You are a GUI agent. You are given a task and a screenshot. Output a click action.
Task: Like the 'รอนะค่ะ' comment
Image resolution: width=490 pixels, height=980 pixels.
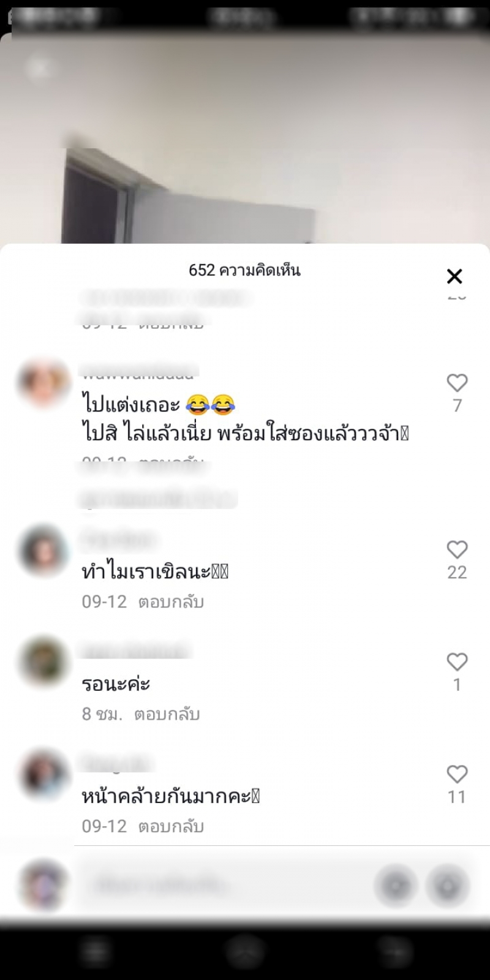pos(457,662)
